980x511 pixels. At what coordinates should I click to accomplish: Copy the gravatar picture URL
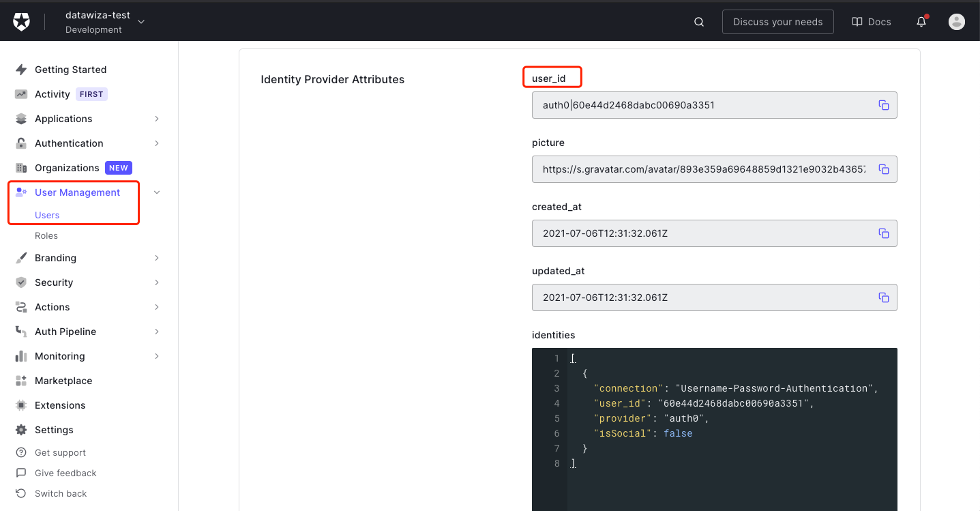pyautogui.click(x=884, y=169)
